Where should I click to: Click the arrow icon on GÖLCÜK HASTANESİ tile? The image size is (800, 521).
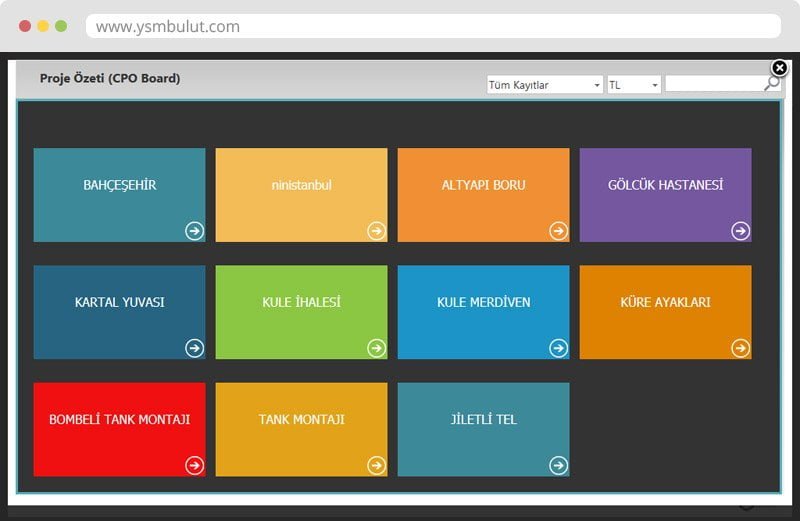click(740, 231)
